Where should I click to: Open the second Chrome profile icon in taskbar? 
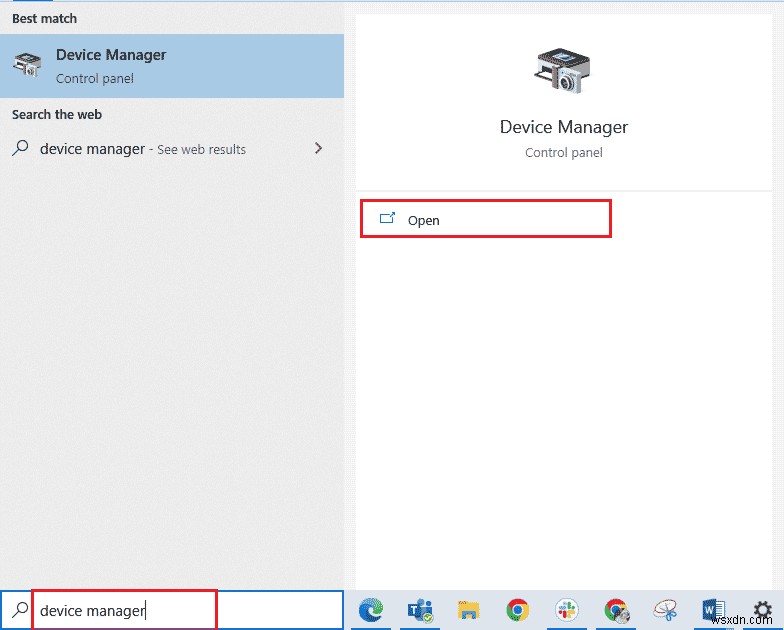(616, 610)
